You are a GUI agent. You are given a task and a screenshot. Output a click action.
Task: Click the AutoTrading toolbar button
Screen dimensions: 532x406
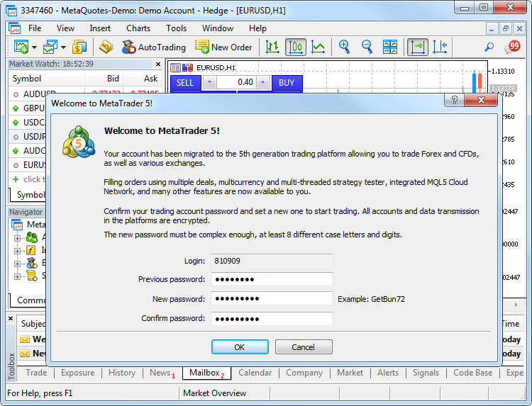[153, 47]
